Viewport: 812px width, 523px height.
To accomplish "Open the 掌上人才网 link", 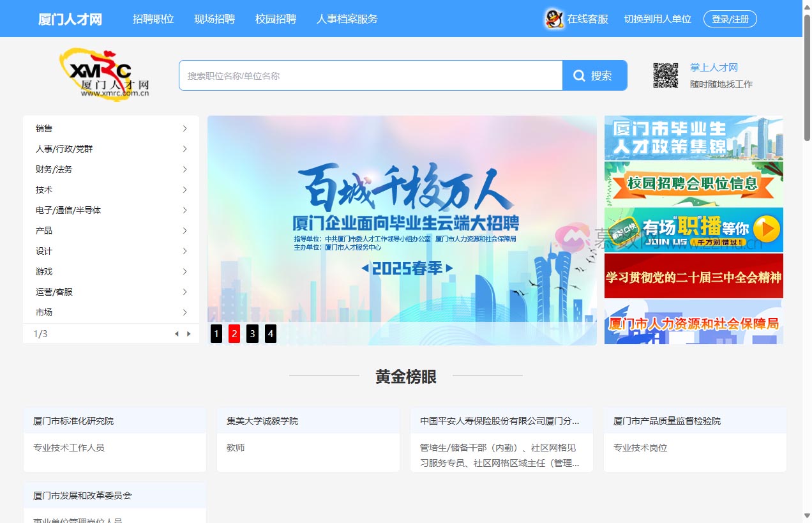I will point(713,68).
